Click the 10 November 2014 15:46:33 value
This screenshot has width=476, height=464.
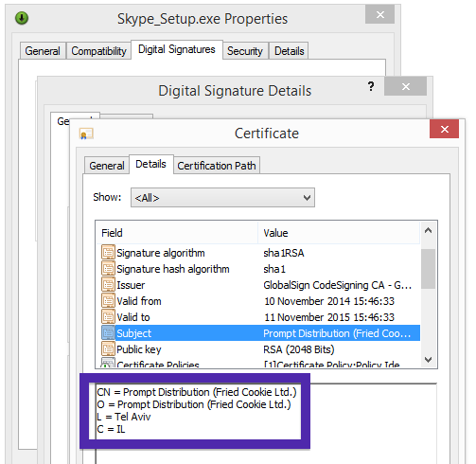[329, 301]
